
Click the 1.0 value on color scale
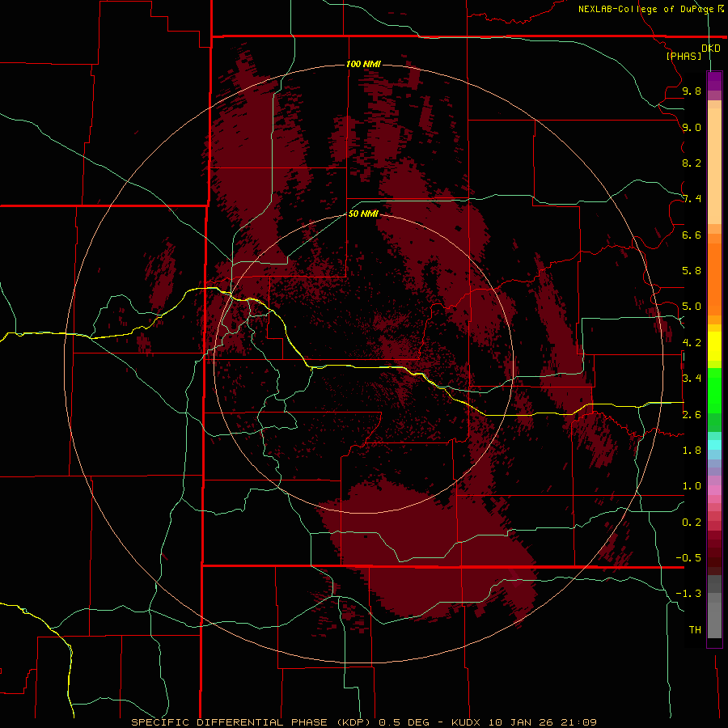click(x=692, y=486)
